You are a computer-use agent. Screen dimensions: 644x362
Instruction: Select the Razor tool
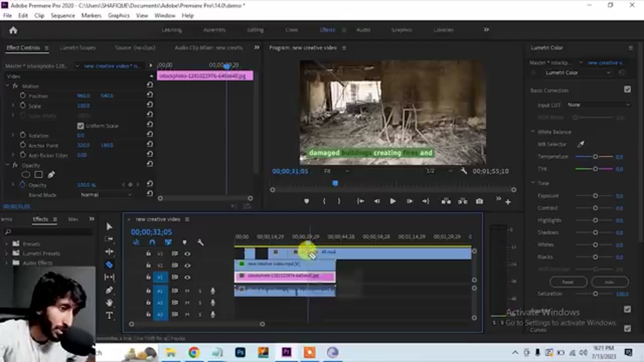[109, 264]
